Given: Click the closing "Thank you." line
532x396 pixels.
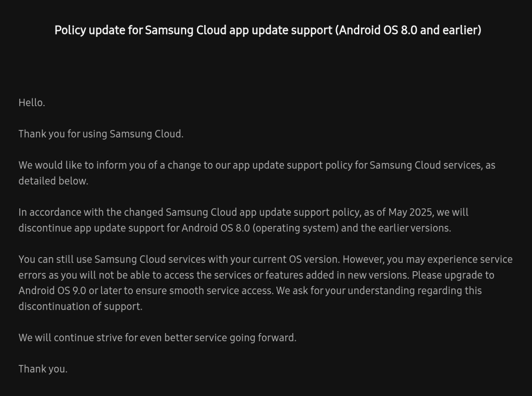Looking at the screenshot, I should 43,369.
